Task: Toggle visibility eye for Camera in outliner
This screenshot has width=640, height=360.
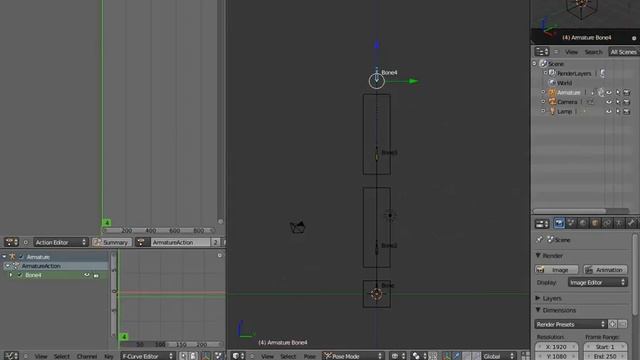Action: click(609, 102)
